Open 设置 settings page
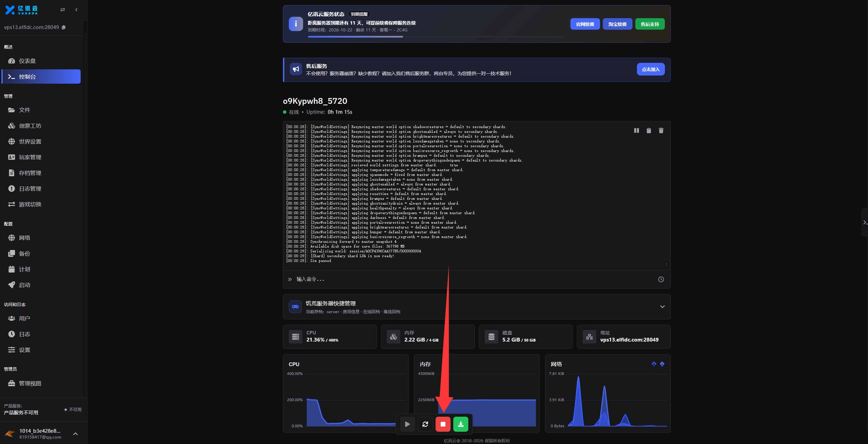This screenshot has height=444, width=868. (41, 350)
